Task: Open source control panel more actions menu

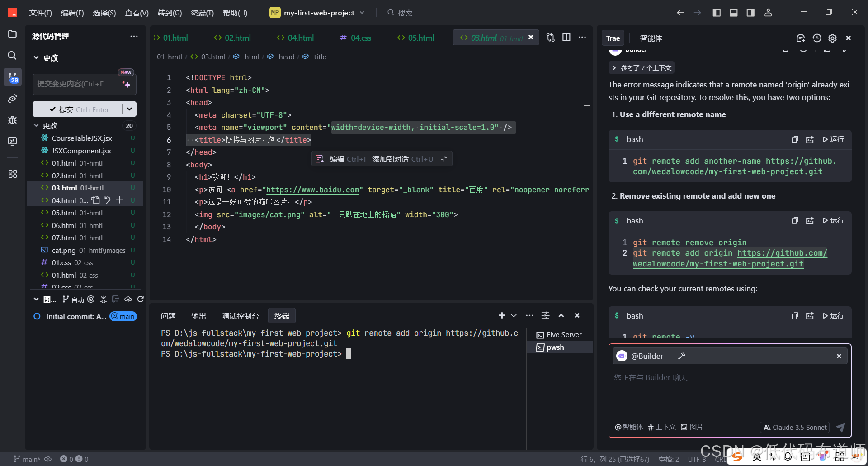Action: coord(134,36)
